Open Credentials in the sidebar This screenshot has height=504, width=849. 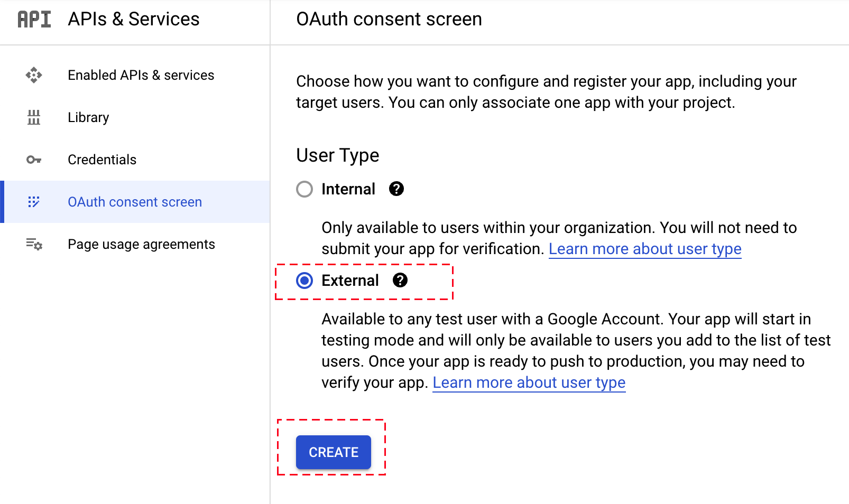135,160
